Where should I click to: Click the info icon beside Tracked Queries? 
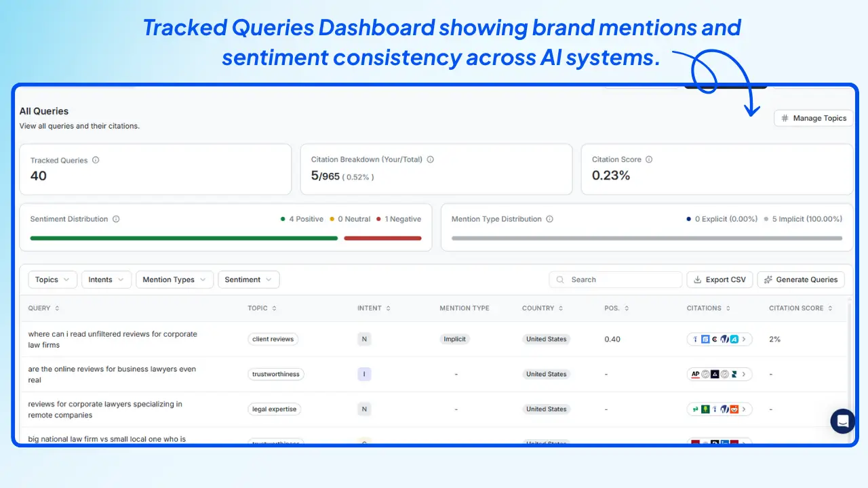(x=95, y=160)
